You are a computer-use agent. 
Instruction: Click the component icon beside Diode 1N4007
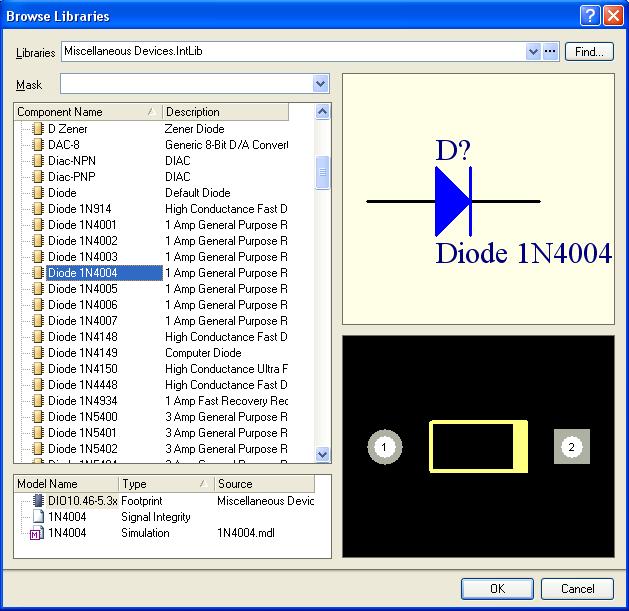click(x=38, y=321)
